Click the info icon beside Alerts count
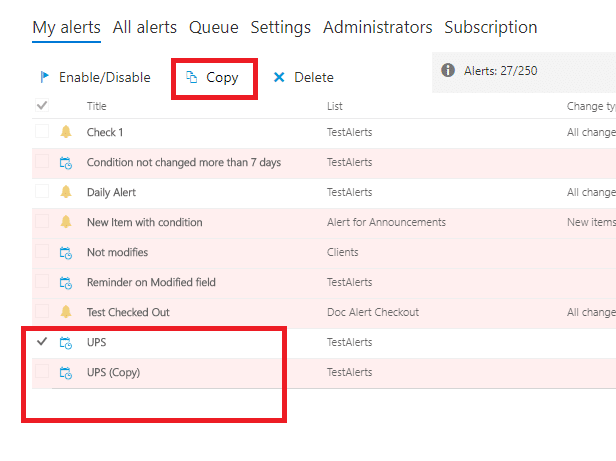The width and height of the screenshot is (616, 461). point(448,70)
